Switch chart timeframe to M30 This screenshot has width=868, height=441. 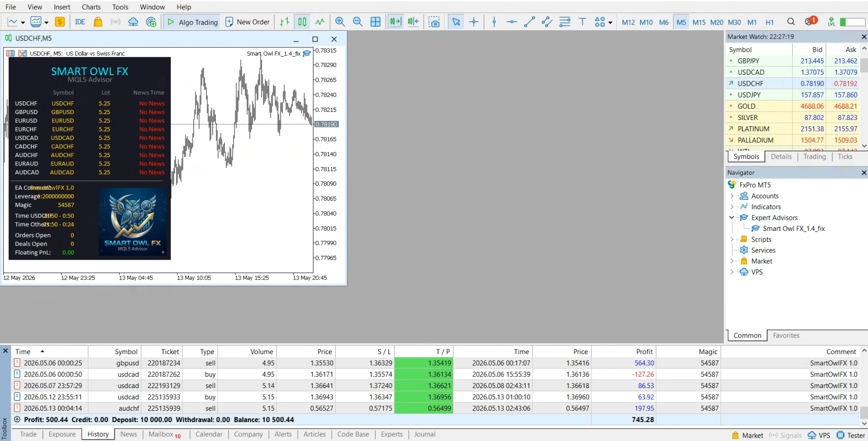pos(734,23)
